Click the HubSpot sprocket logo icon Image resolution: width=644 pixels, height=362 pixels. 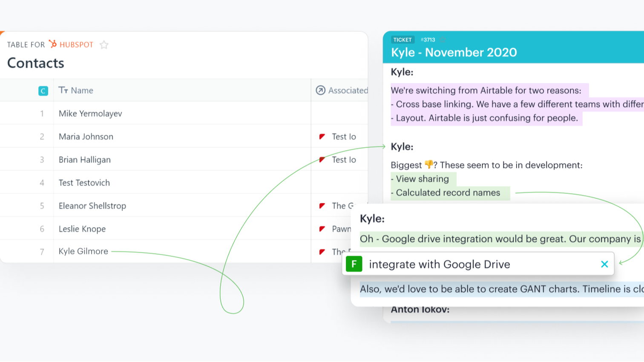click(x=53, y=44)
